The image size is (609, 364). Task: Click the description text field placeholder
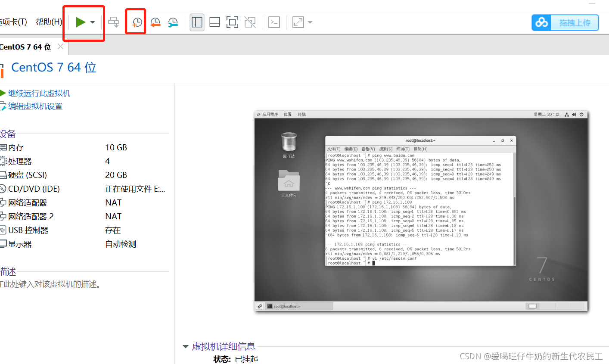pos(51,284)
